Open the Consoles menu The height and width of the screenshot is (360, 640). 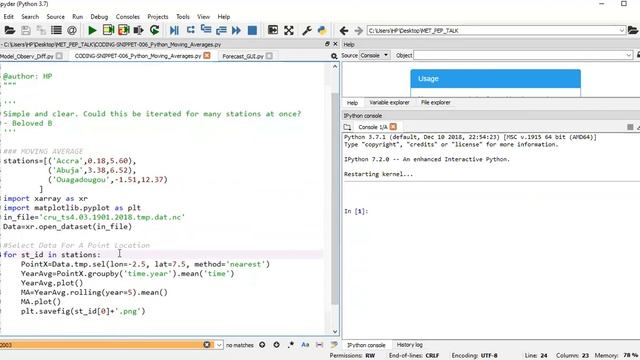(x=128, y=17)
